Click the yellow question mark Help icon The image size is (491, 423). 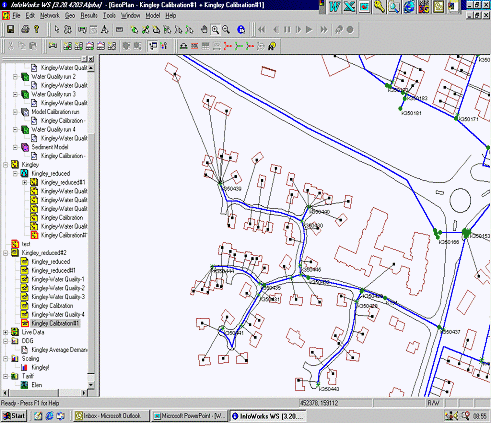click(36, 29)
